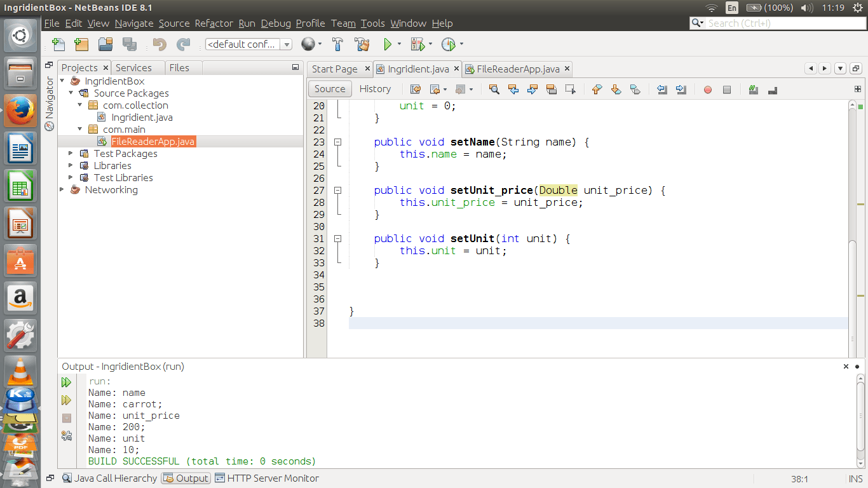The image size is (868, 488).
Task: Expand the Test Packages tree node
Action: tap(71, 154)
